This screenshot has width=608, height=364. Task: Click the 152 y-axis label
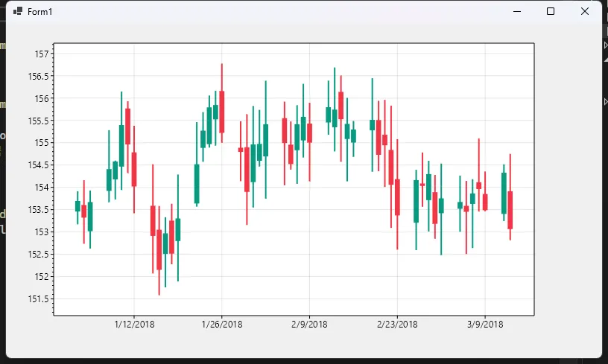pyautogui.click(x=42, y=276)
